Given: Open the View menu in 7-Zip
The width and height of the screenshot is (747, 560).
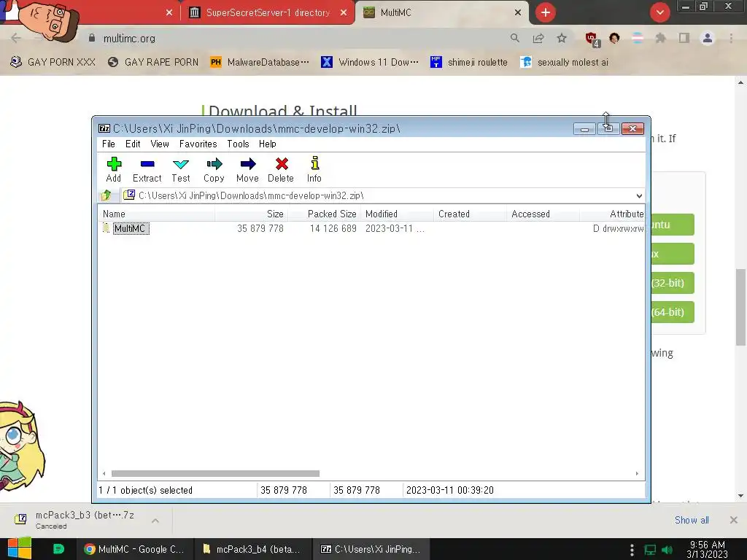Looking at the screenshot, I should click(x=160, y=144).
